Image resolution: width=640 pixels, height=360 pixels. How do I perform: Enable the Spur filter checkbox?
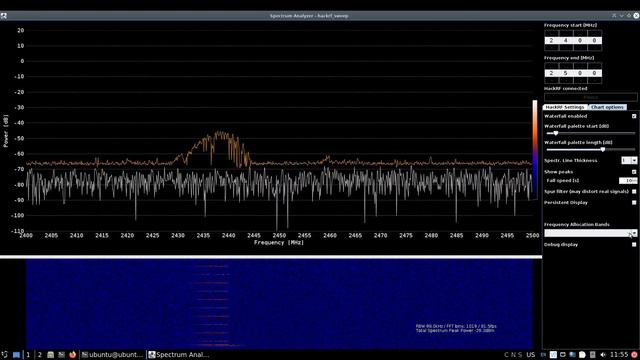pos(634,191)
